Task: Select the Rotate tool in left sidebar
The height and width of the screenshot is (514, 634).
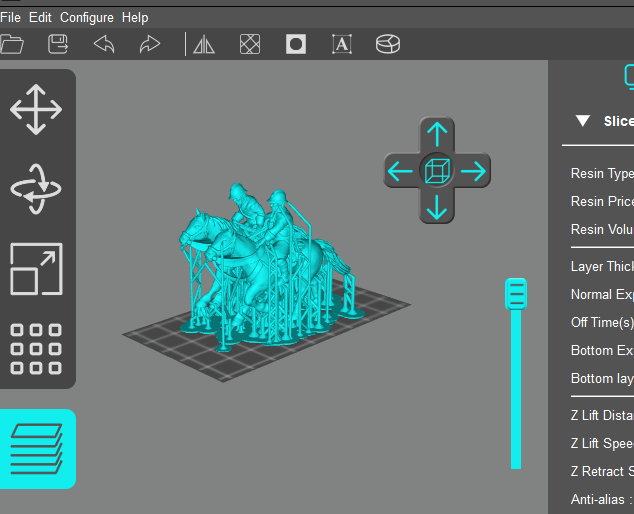Action: tap(36, 189)
